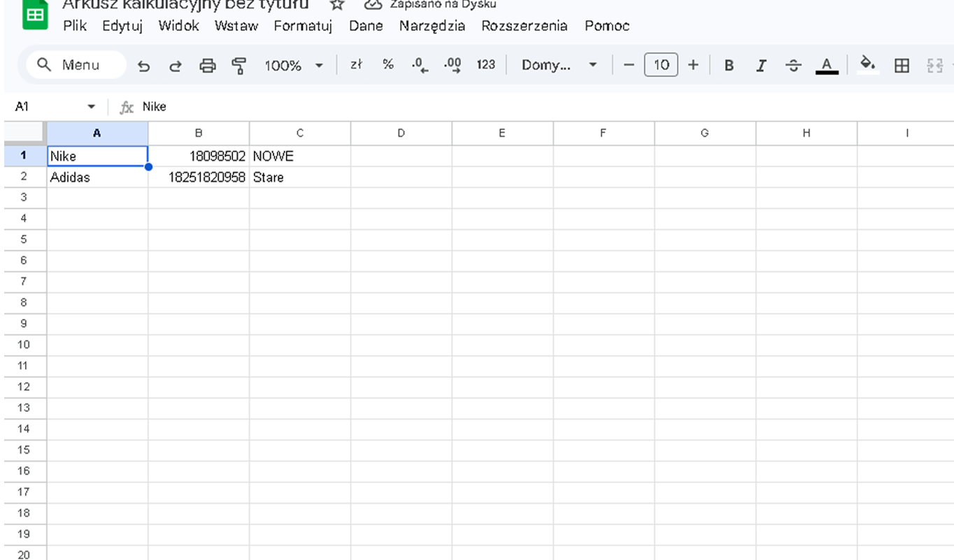Increase decimal places in toolbar

pos(453,65)
